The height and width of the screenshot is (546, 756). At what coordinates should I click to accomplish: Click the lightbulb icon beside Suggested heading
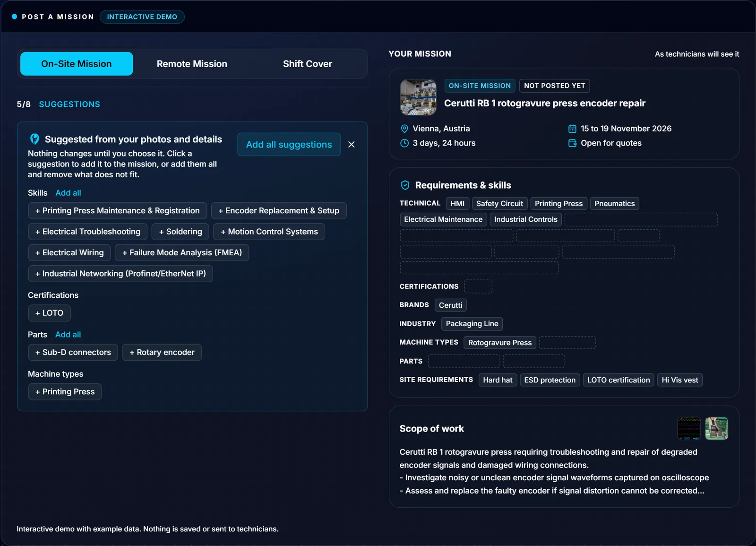[x=34, y=139]
